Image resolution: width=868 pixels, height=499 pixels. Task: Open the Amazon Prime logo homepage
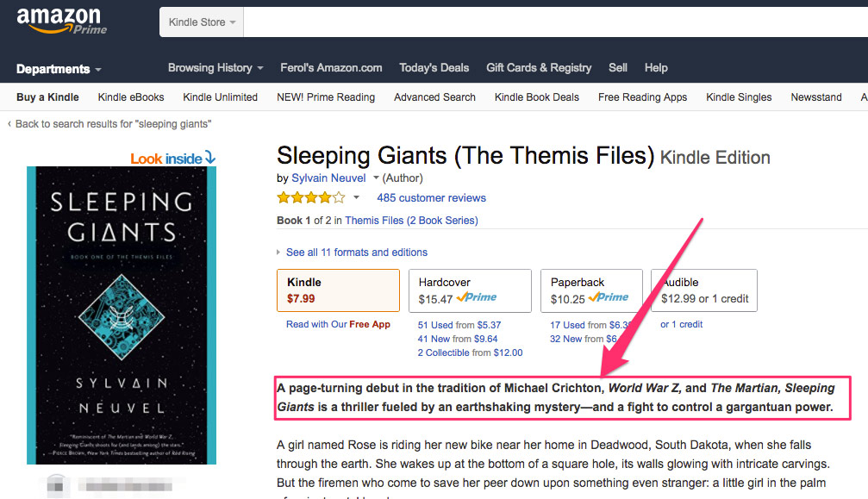[61, 21]
